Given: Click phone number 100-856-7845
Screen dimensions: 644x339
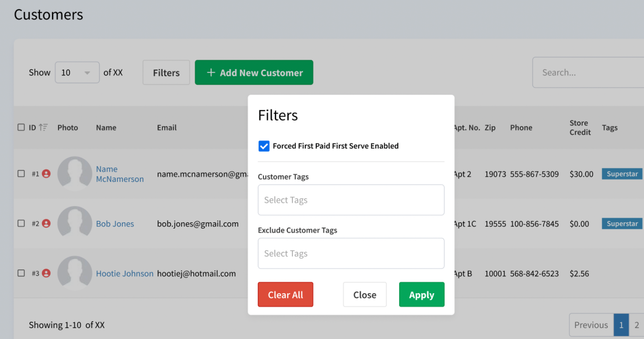Looking at the screenshot, I should [534, 224].
